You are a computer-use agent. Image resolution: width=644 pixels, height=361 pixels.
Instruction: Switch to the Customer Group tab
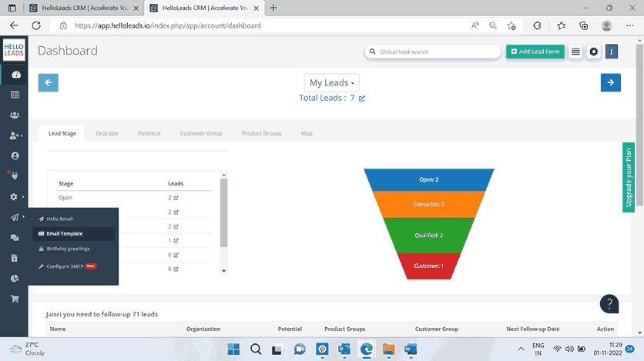tap(201, 133)
